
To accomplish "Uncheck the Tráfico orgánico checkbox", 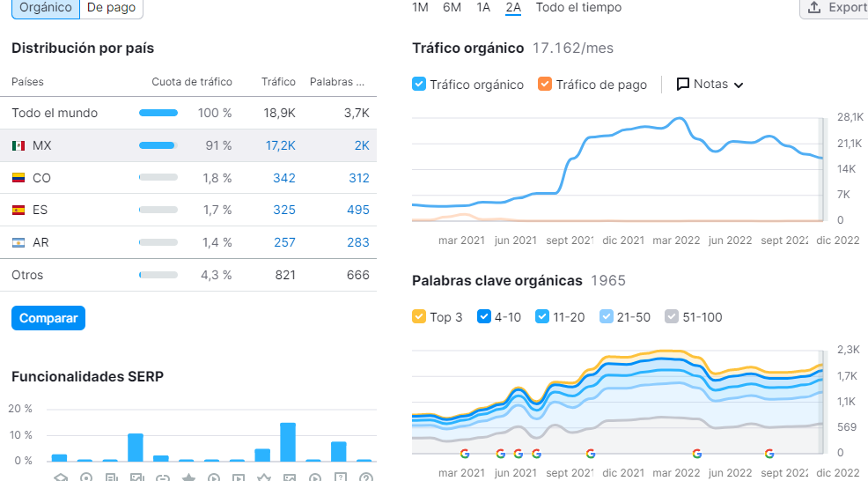I will [419, 85].
